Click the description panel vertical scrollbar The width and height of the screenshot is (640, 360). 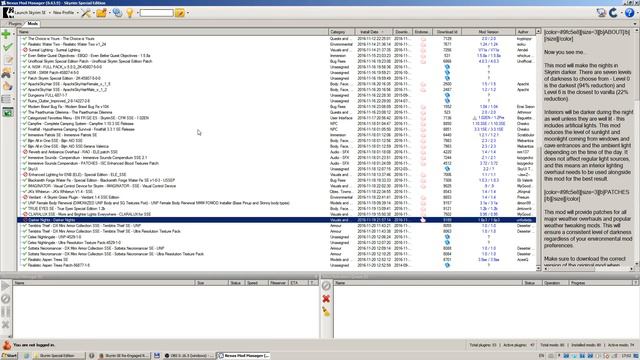click(637, 148)
